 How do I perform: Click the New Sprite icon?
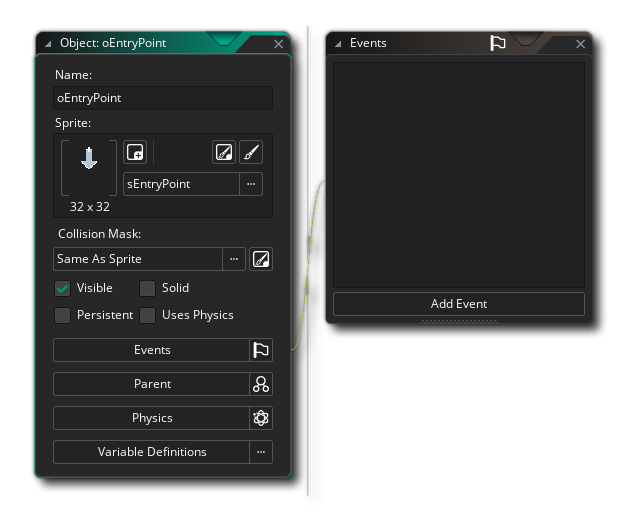click(x=135, y=152)
